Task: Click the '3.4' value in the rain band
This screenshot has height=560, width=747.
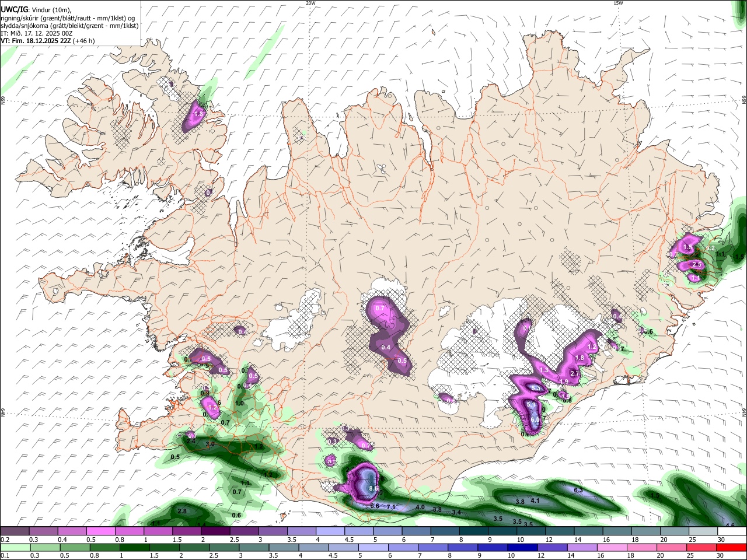Action: point(456,513)
